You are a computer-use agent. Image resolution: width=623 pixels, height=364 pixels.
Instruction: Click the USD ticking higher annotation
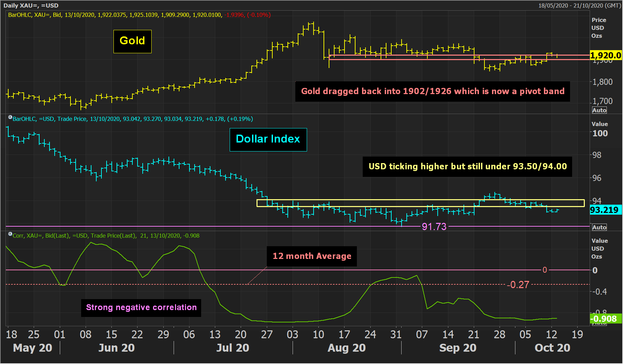(467, 167)
